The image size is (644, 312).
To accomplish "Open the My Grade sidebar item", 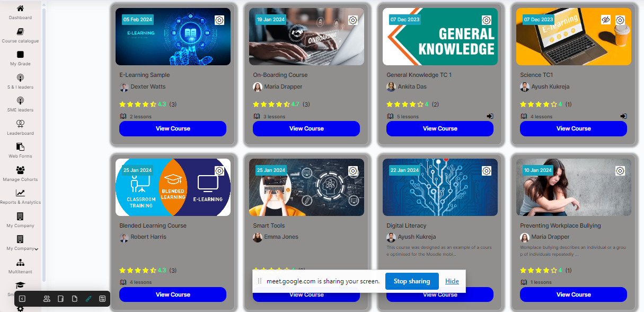I will 20,58.
